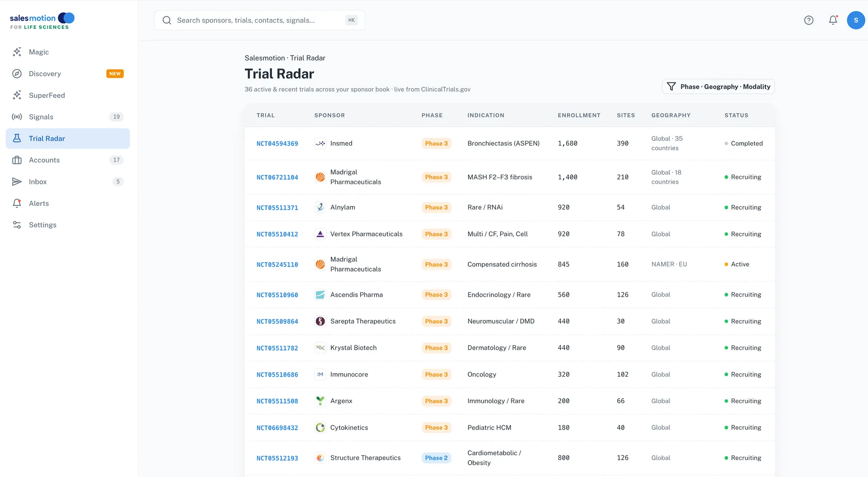Open trial NCT05511371

(277, 208)
